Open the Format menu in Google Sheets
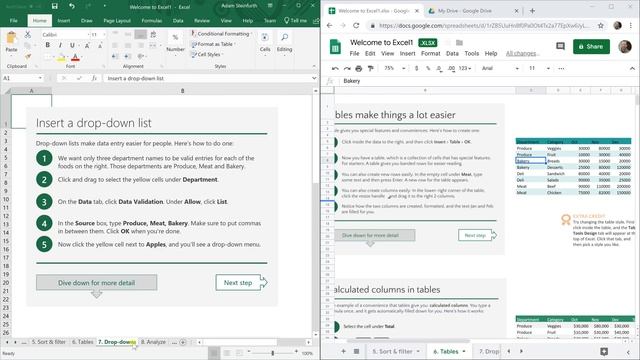The width and height of the screenshot is (640, 360). click(431, 53)
